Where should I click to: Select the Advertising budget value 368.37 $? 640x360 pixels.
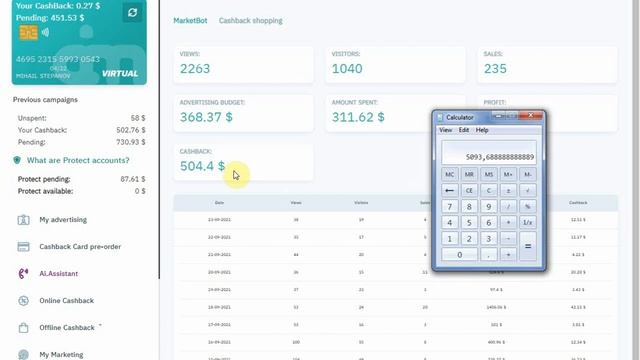click(x=206, y=117)
